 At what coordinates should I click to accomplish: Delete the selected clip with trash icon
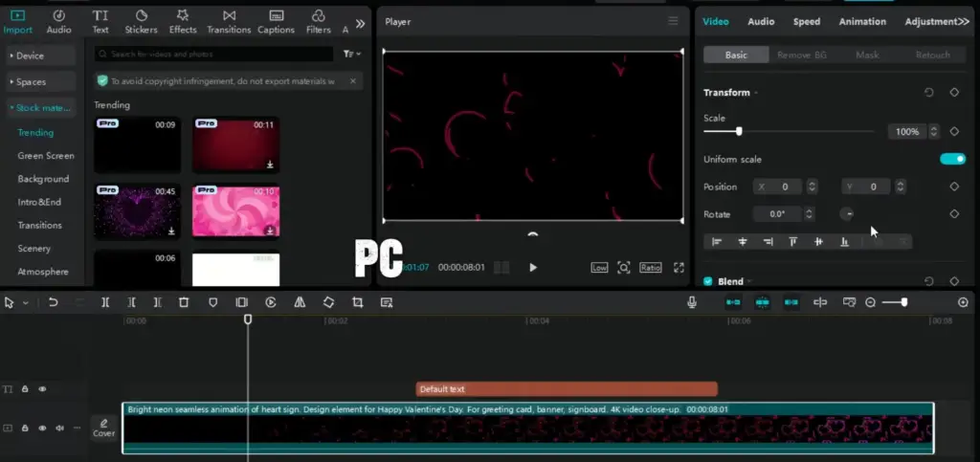click(184, 302)
